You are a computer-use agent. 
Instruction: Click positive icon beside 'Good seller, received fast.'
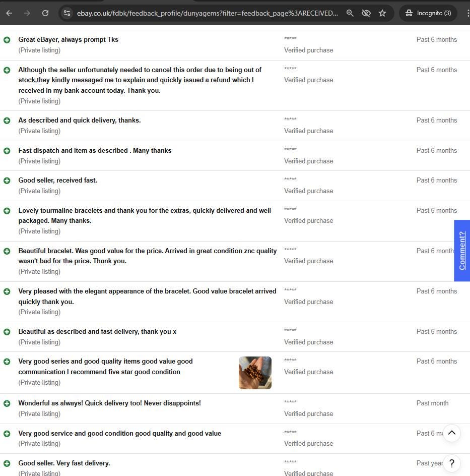(7, 181)
